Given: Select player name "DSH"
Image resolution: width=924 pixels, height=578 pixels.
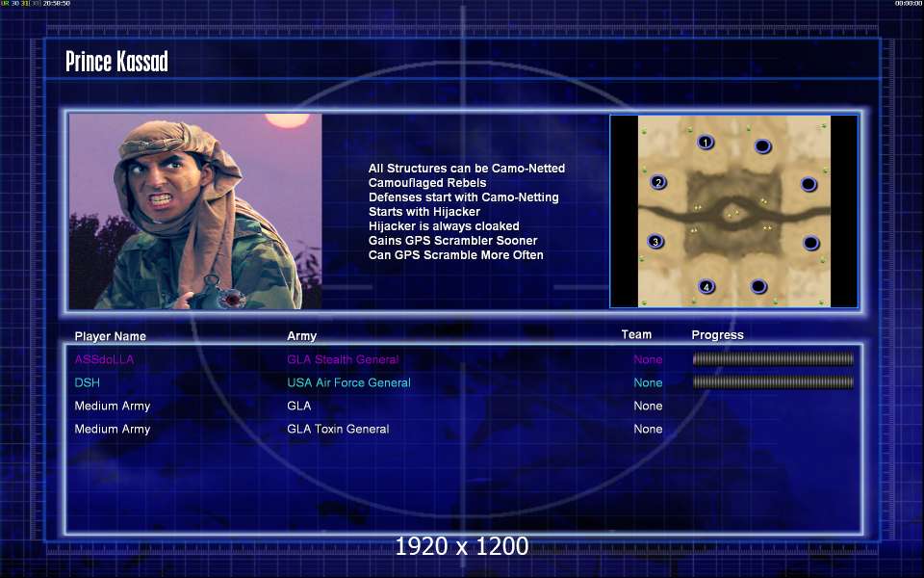Looking at the screenshot, I should [x=88, y=382].
